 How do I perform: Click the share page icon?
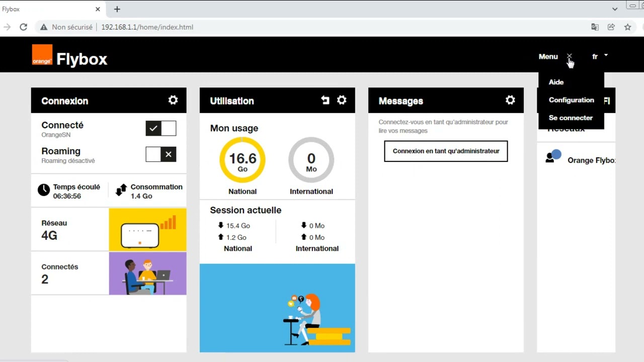611,27
